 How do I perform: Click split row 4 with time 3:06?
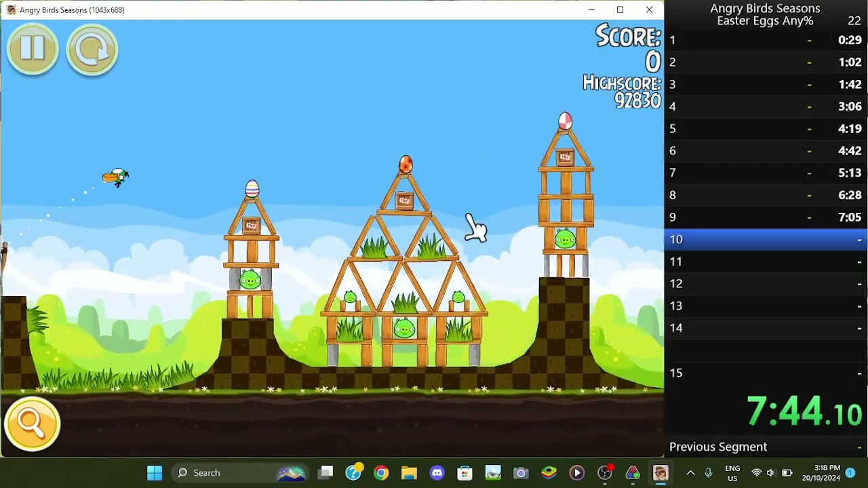pos(766,106)
